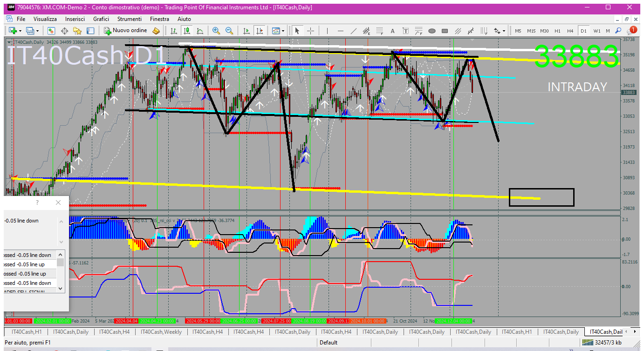Open the Inserisci menu
The width and height of the screenshot is (644, 351).
(x=75, y=19)
